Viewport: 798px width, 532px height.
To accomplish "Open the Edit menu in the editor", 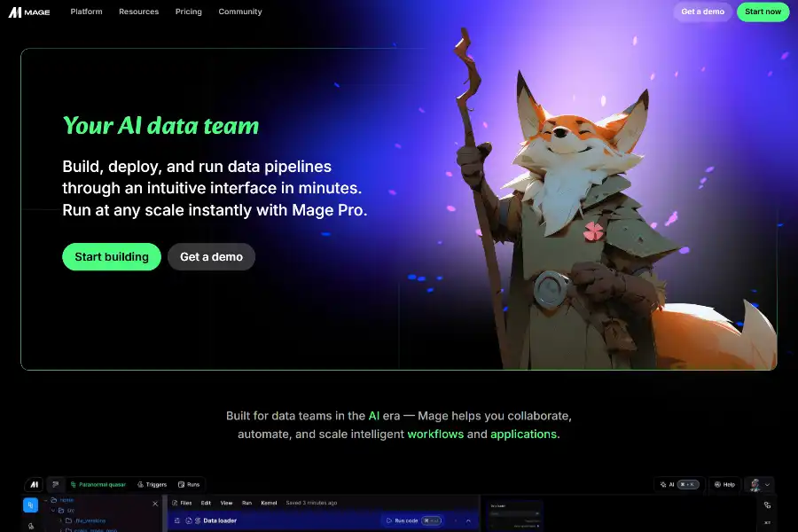I will (x=206, y=503).
